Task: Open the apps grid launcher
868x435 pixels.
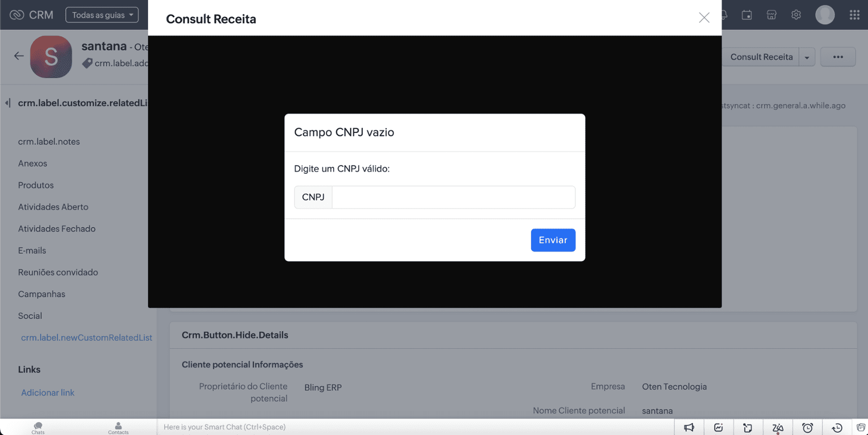Action: point(854,15)
